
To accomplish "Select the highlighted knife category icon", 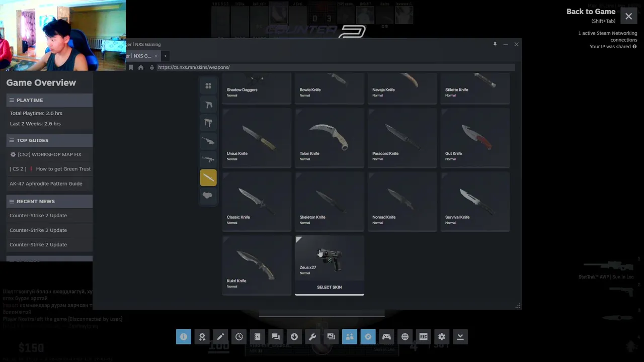I will [208, 177].
